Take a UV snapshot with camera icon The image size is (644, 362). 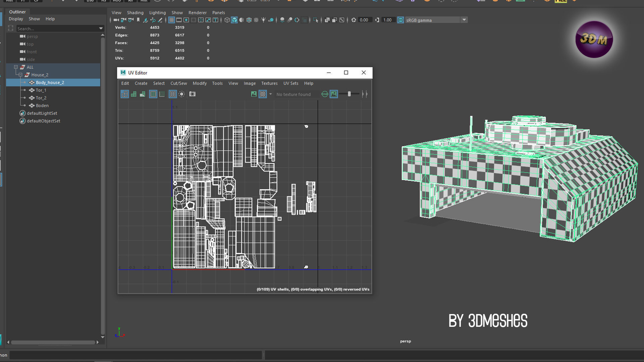coord(192,94)
